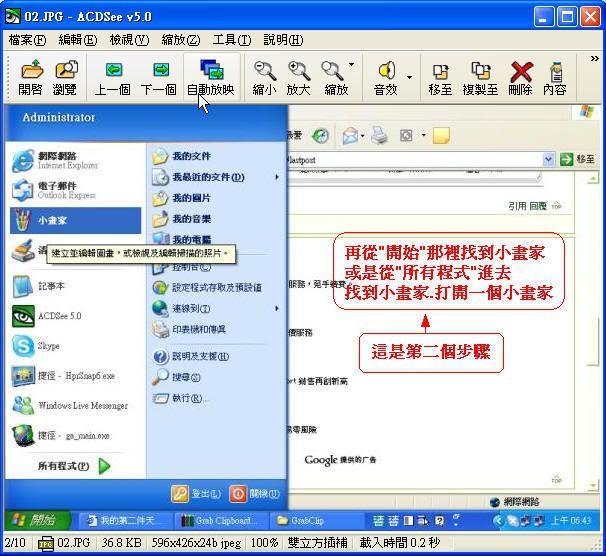Click the 移至 move-to toolbar icon
This screenshot has width=606, height=556.
(x=440, y=77)
